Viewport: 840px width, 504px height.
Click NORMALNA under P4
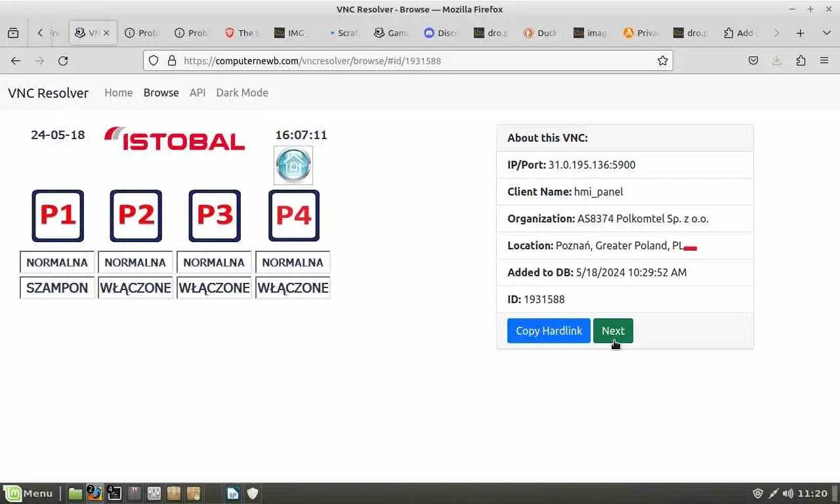point(293,262)
